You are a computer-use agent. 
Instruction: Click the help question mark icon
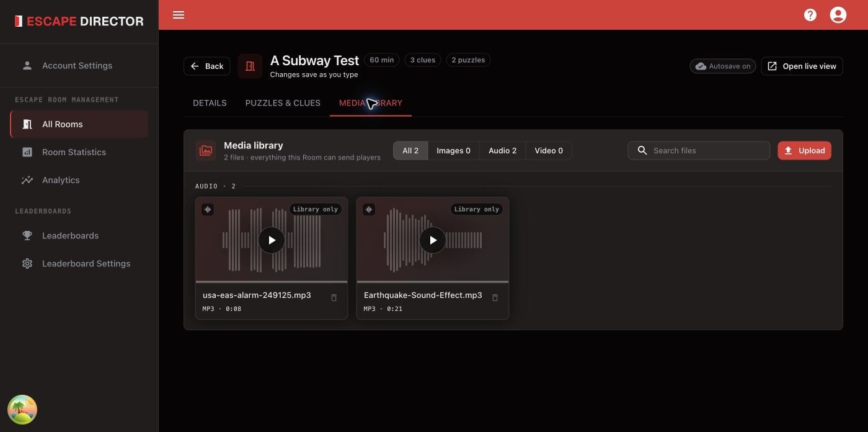click(810, 15)
